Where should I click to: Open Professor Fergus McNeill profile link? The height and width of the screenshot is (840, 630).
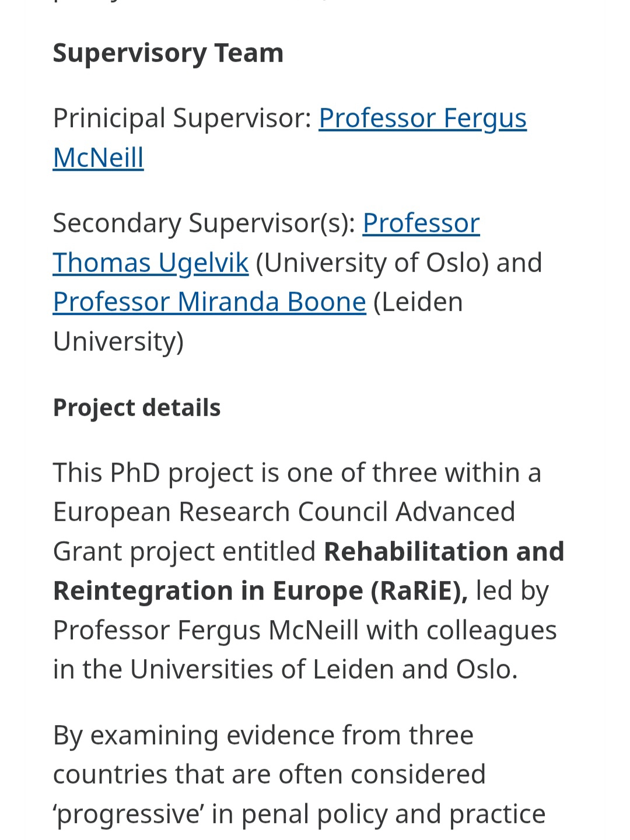click(422, 118)
